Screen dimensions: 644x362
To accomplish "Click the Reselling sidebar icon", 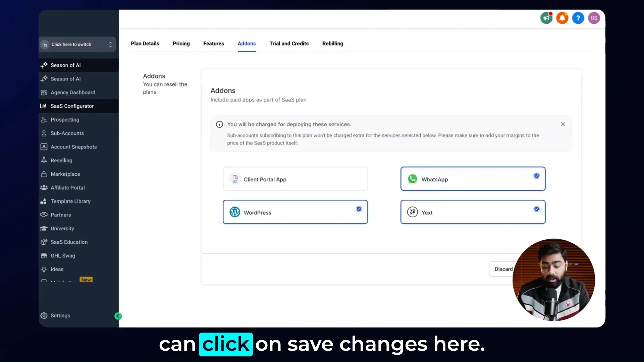I will 44,160.
